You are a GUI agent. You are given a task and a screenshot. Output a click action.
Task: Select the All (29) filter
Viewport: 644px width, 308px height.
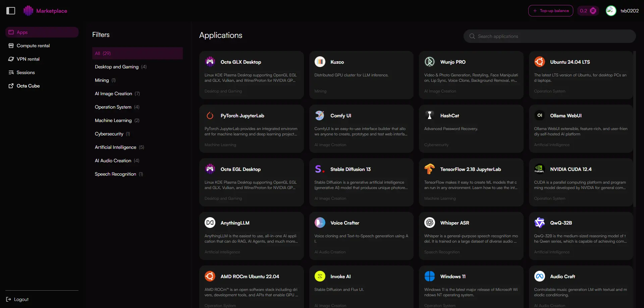[x=138, y=53]
